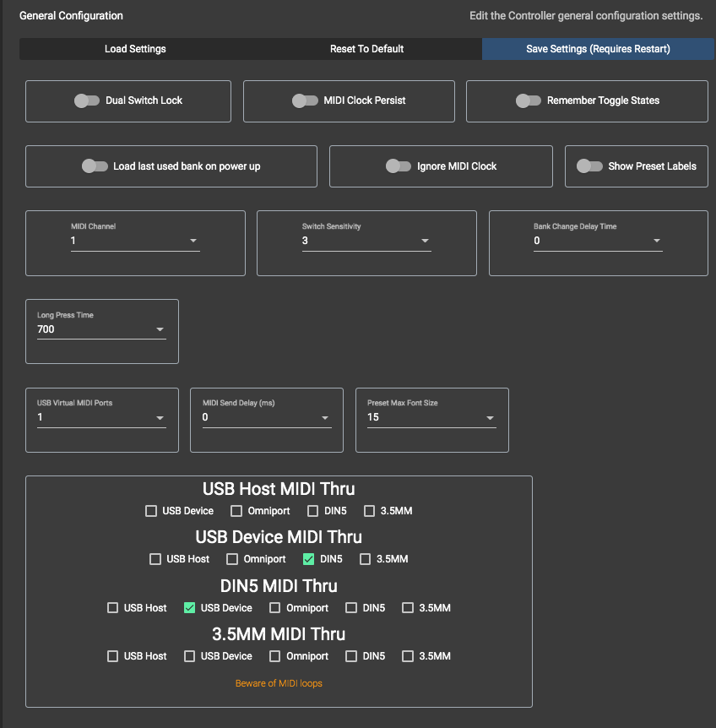
Task: Click the General Configuration heading
Action: tap(71, 16)
